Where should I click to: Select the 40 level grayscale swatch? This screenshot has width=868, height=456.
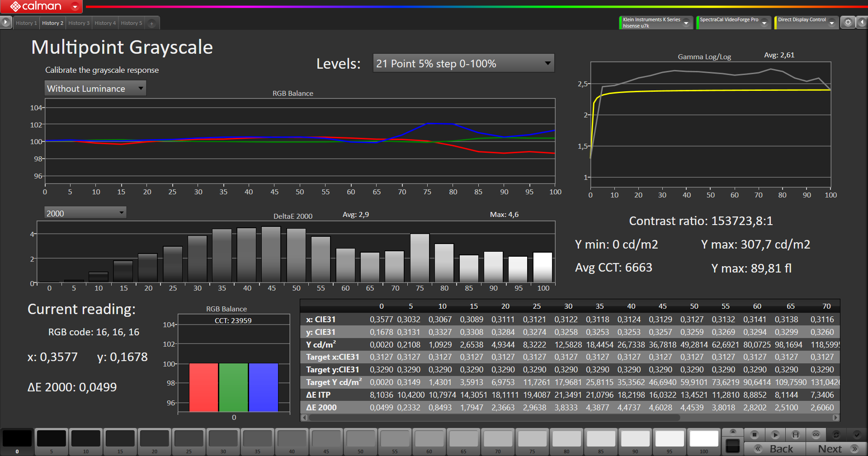click(x=292, y=441)
